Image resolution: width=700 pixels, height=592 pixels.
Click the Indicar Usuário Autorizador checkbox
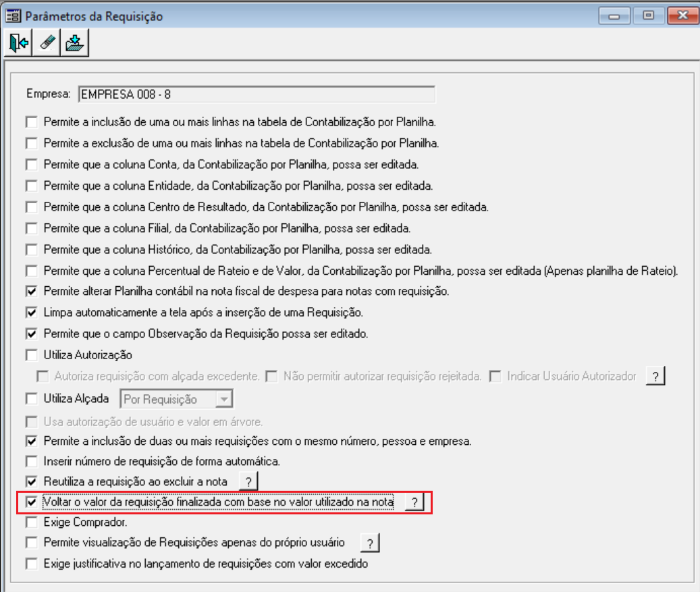point(495,377)
